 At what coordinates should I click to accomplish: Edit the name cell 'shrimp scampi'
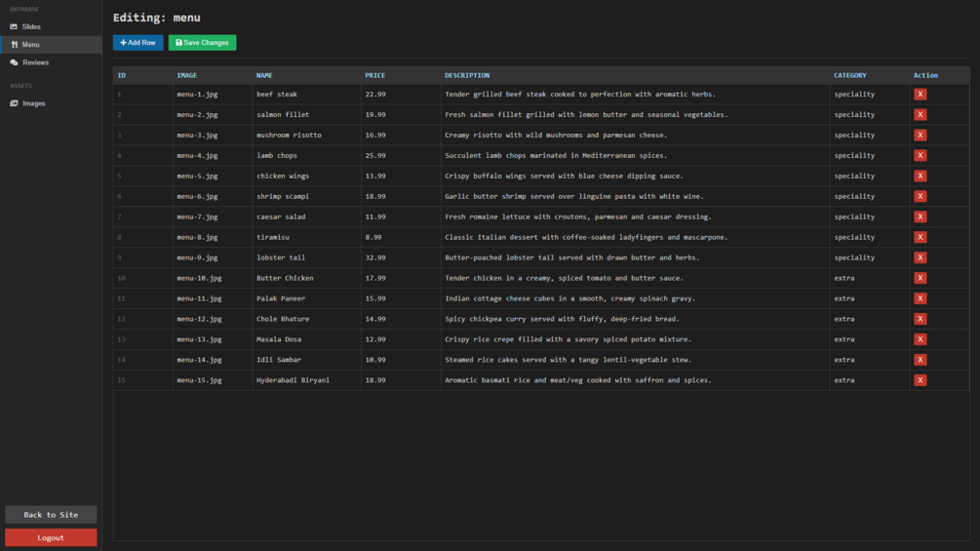point(307,196)
